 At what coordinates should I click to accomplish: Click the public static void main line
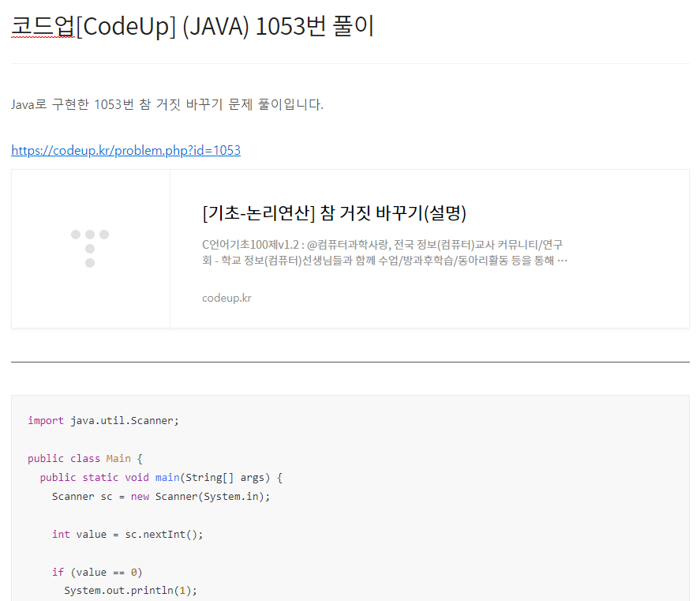161,478
